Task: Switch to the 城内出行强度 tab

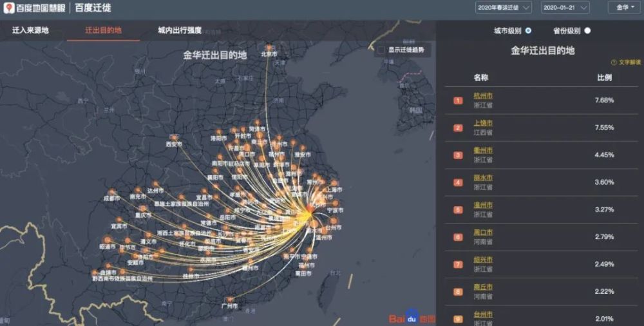Action: pos(180,30)
